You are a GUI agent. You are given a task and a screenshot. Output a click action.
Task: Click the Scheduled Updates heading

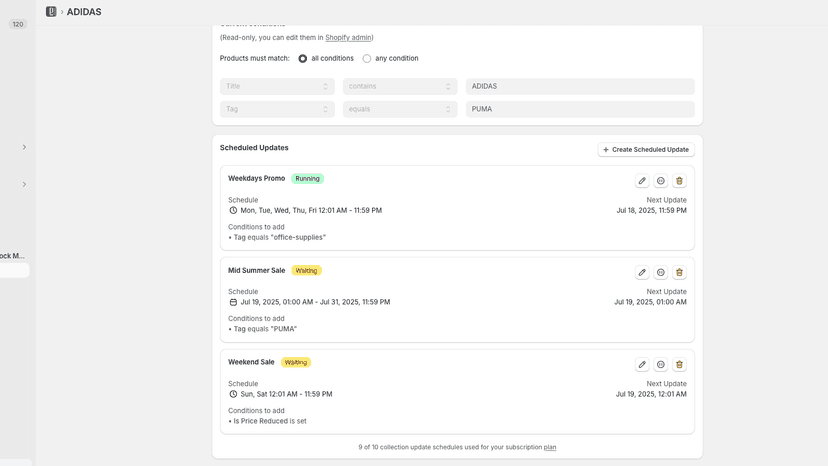(x=254, y=148)
